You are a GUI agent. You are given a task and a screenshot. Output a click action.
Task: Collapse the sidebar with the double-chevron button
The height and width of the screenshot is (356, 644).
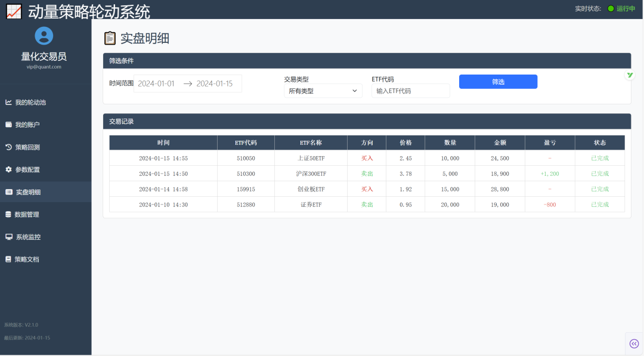tap(634, 343)
